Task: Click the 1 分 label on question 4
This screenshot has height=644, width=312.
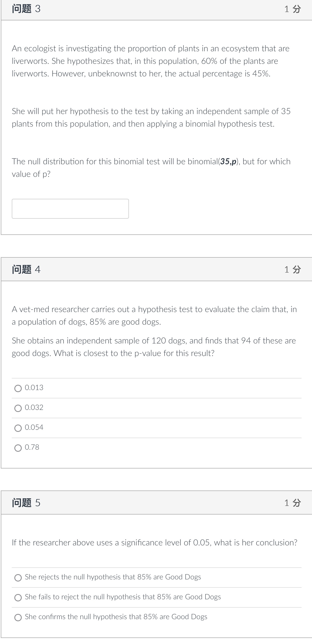Action: [292, 269]
